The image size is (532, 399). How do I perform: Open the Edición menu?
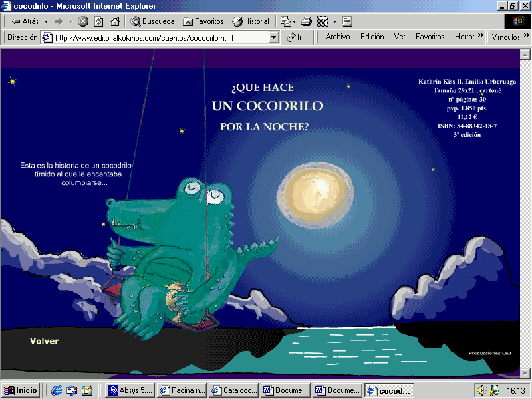click(372, 37)
